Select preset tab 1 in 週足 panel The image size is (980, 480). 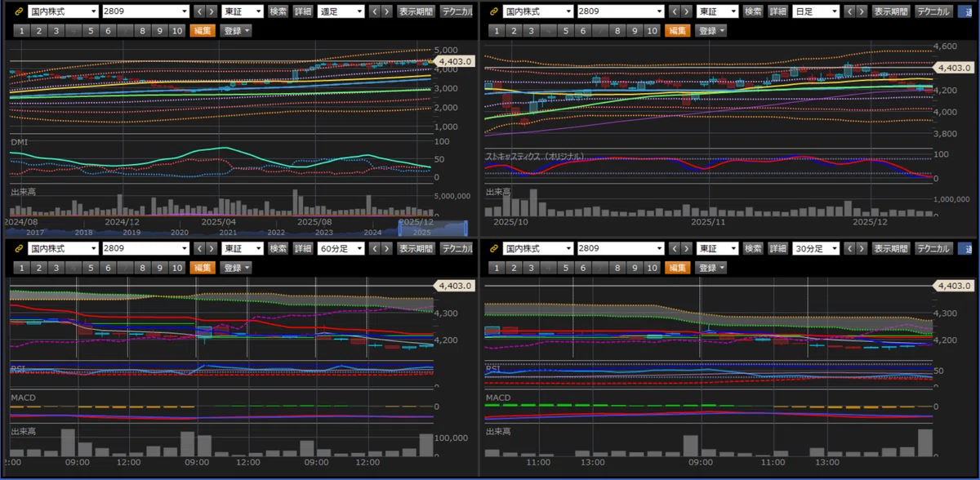tap(21, 30)
